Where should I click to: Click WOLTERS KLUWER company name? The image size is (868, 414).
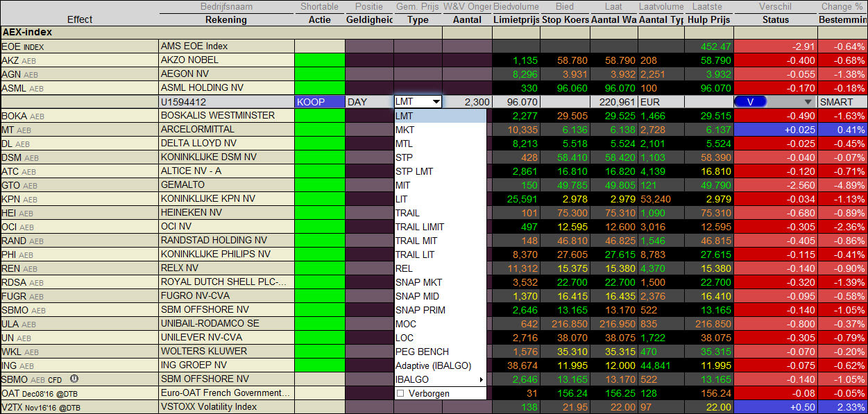(204, 352)
